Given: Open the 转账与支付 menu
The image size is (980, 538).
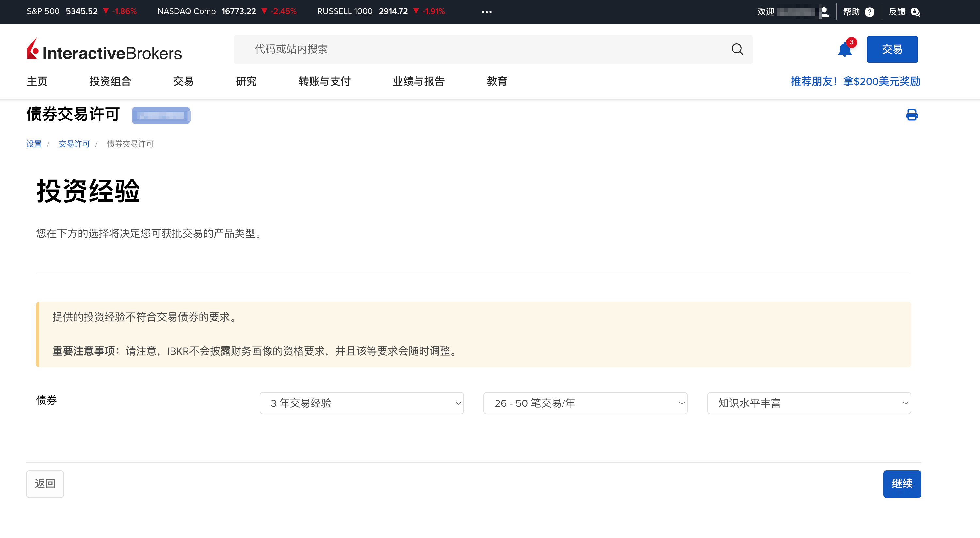Looking at the screenshot, I should [x=324, y=81].
